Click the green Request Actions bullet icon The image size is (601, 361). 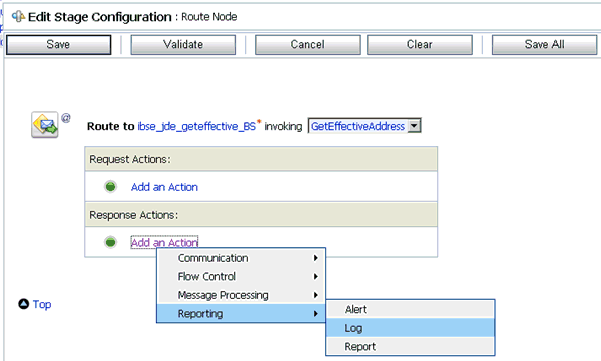pos(110,187)
